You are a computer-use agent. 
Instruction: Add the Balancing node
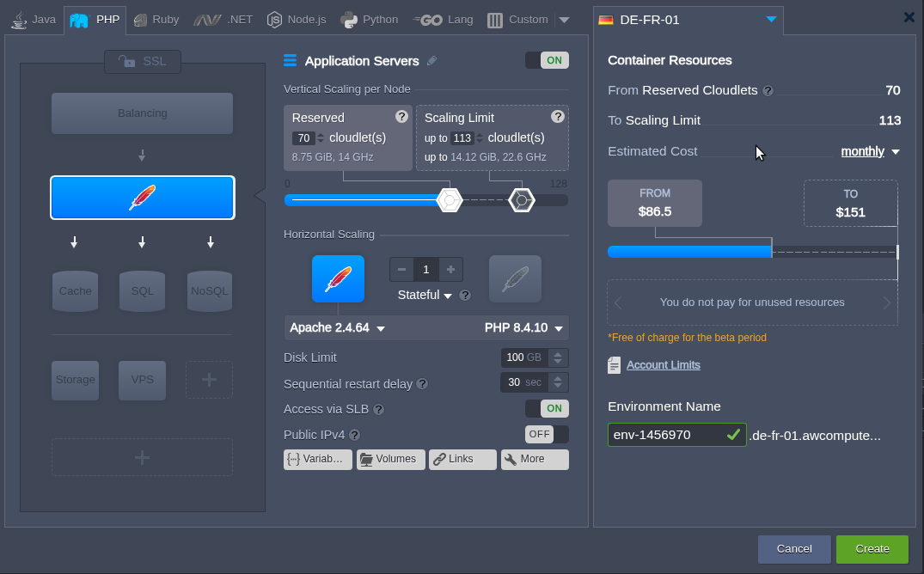coord(142,113)
